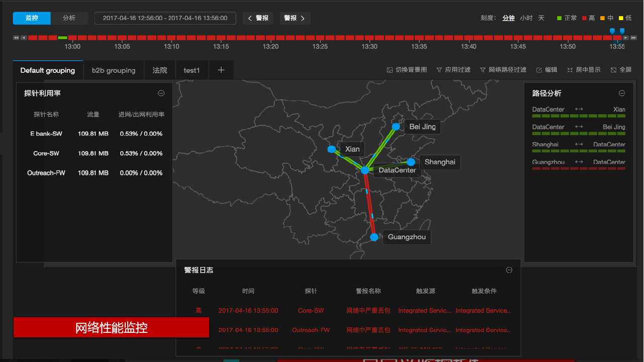Click the 全屏 fullscreen icon

point(614,70)
